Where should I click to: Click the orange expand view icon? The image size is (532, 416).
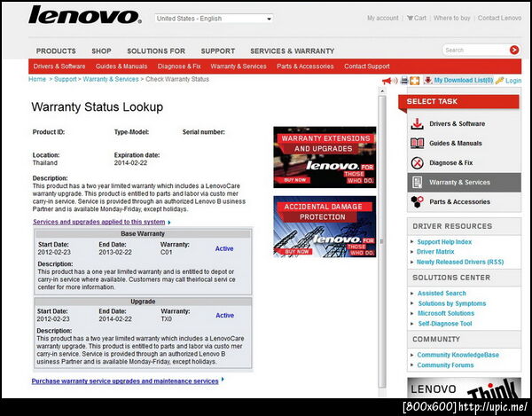(x=415, y=81)
